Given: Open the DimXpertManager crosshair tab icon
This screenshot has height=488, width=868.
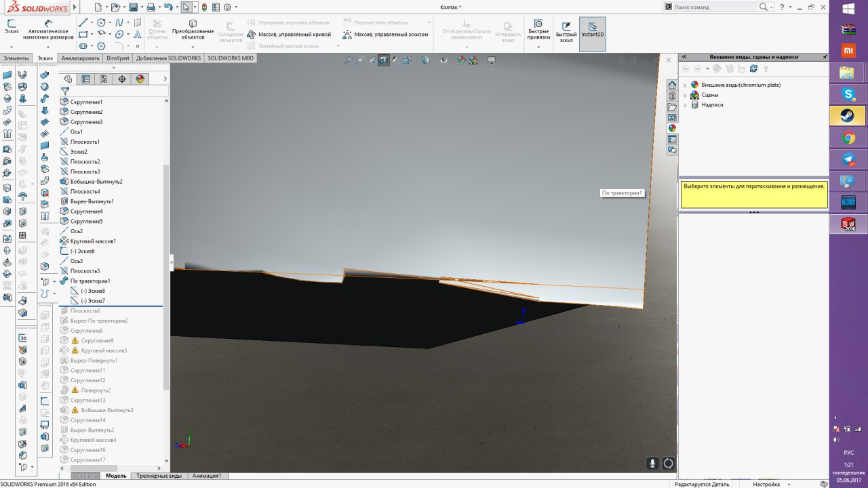Looking at the screenshot, I should (122, 79).
